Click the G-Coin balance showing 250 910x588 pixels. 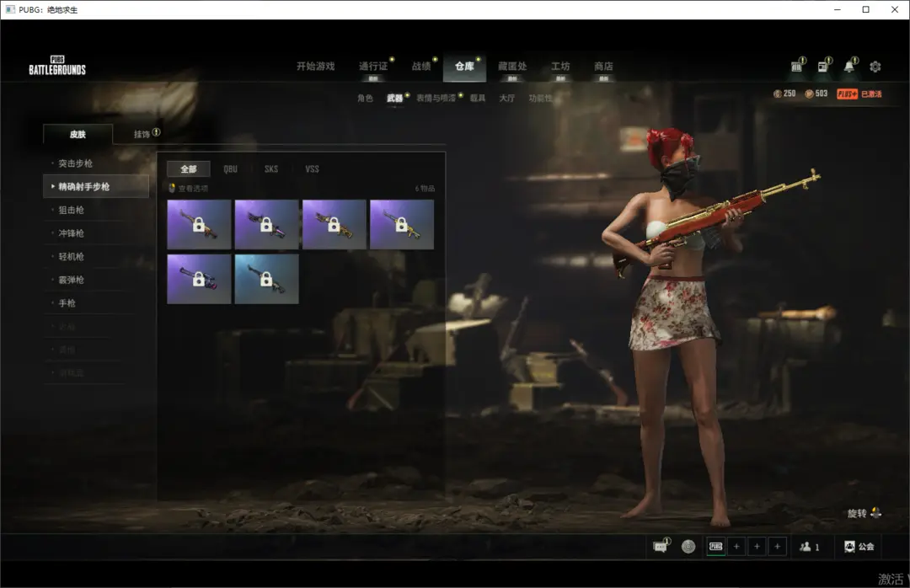(784, 94)
